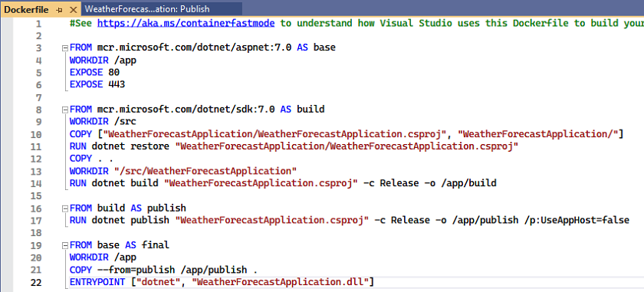Image resolution: width=644 pixels, height=292 pixels.
Task: Click the /p:UseAppHost=false argument
Action: coord(577,220)
